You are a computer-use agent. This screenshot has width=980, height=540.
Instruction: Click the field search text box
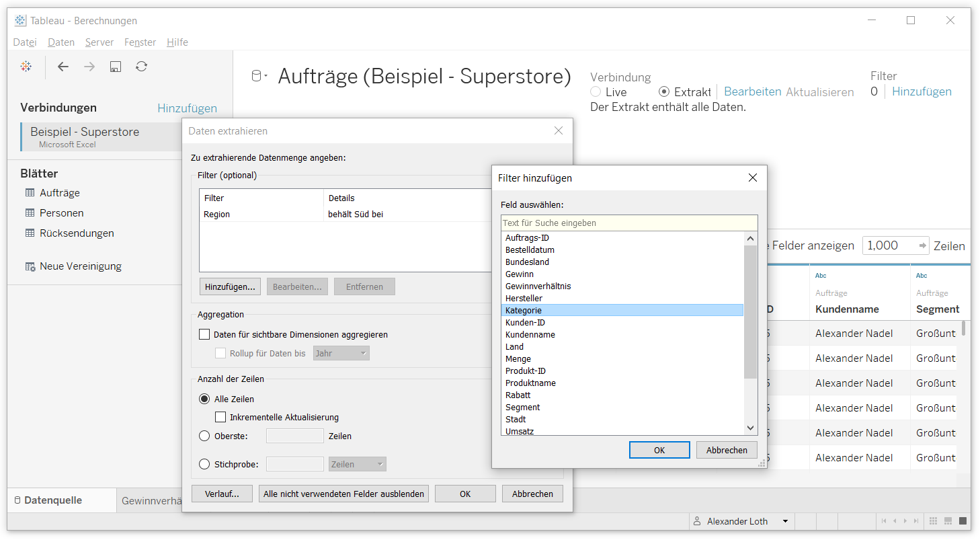tap(629, 223)
